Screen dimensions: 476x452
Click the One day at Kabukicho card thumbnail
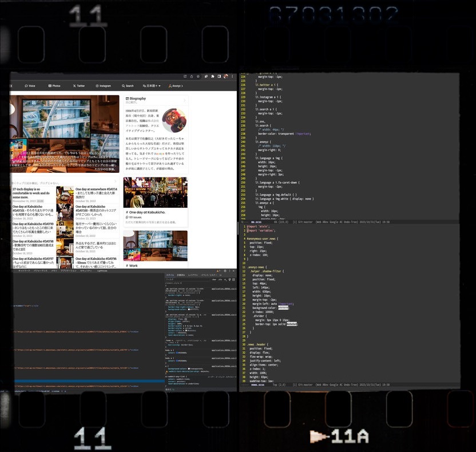[x=155, y=193]
